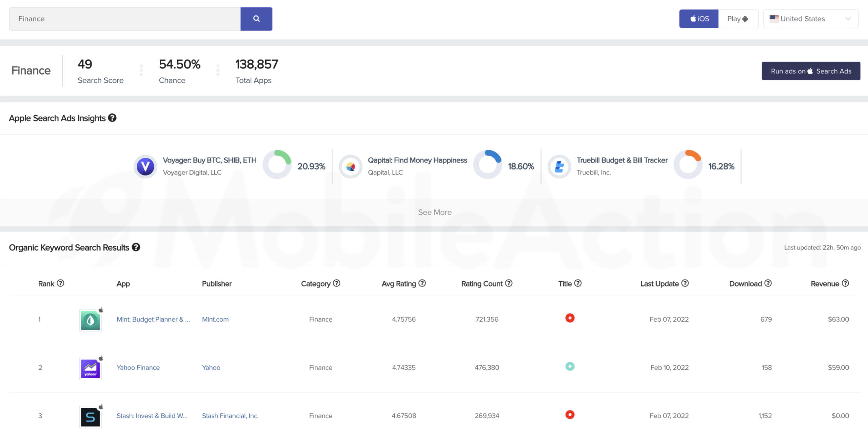Click the 138,857 Total Apps value
Screen dimensions: 868x440
[x=257, y=64]
